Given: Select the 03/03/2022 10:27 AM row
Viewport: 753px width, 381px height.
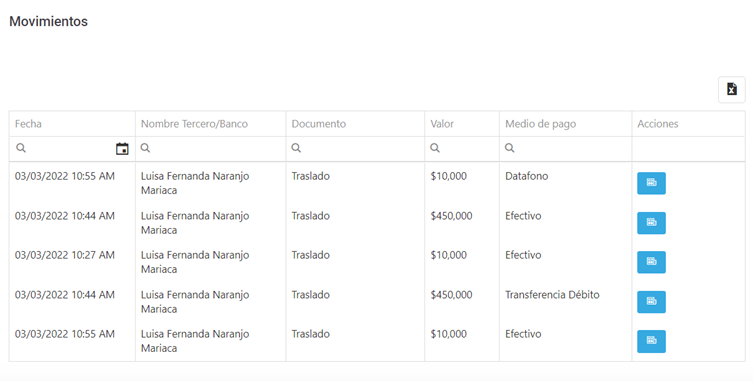Looking at the screenshot, I should pyautogui.click(x=377, y=262).
